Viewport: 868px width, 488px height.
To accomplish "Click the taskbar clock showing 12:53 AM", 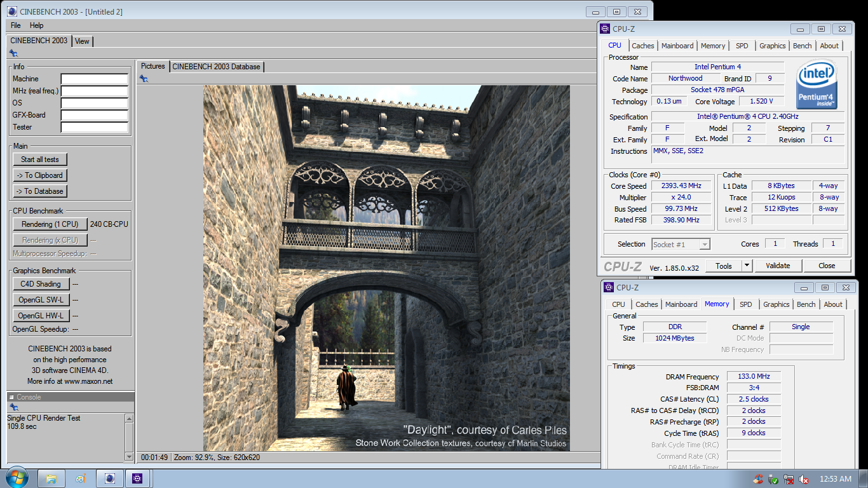I will (x=836, y=479).
